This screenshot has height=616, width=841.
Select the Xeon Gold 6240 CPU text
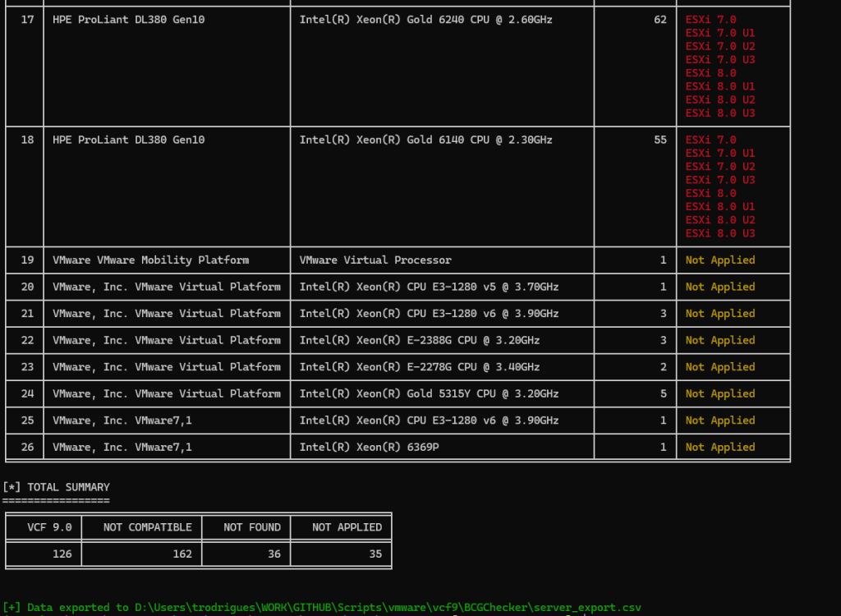point(425,19)
